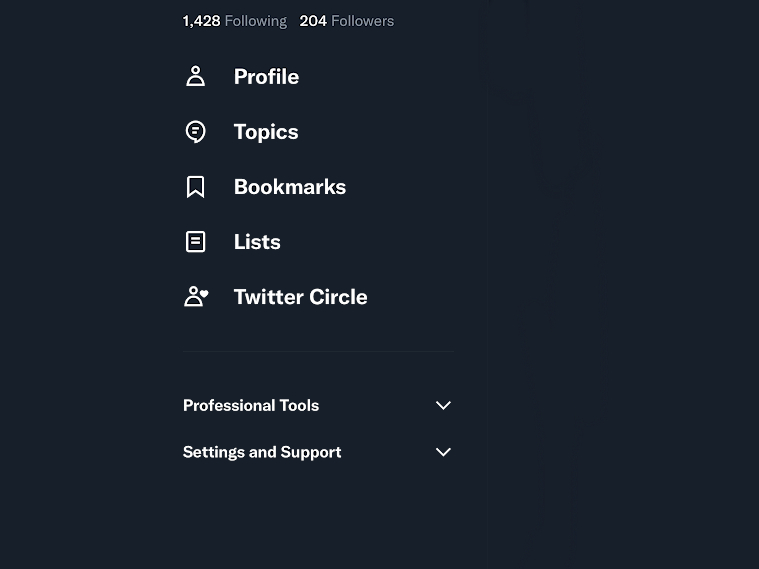Click empty menu space below Settings and Support
Image resolution: width=759 pixels, height=569 pixels.
pos(317,520)
